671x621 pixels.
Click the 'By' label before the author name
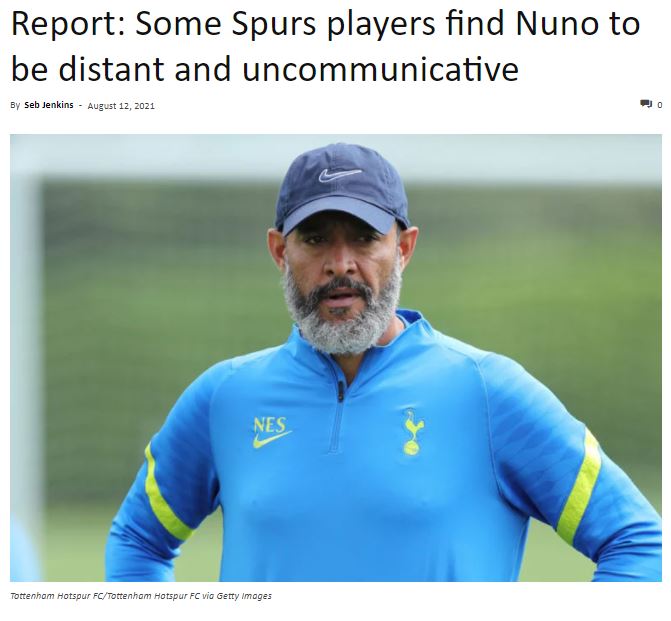[x=15, y=105]
